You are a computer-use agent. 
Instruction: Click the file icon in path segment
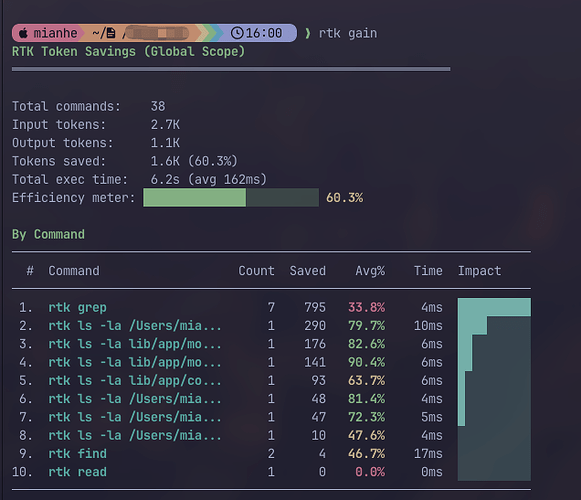click(x=111, y=33)
